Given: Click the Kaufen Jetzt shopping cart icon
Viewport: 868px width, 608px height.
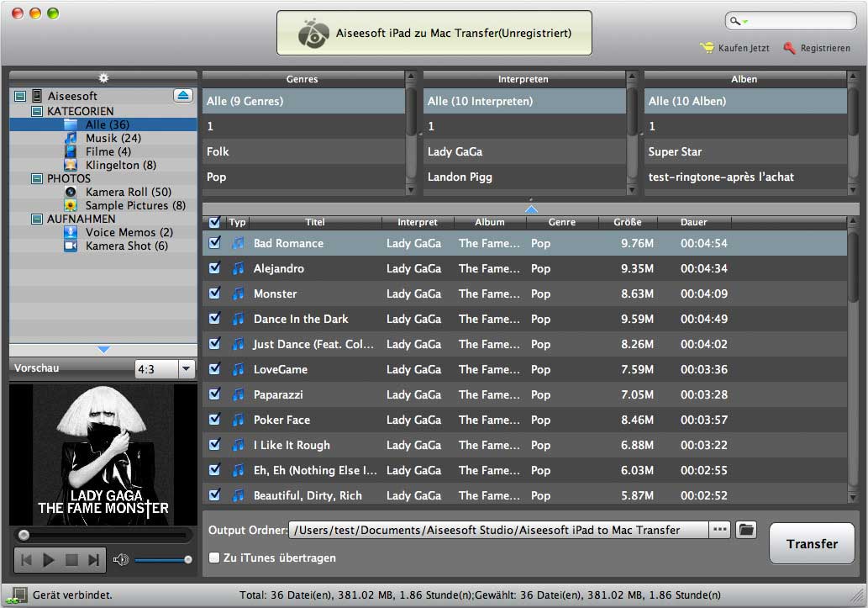Looking at the screenshot, I should [x=707, y=48].
